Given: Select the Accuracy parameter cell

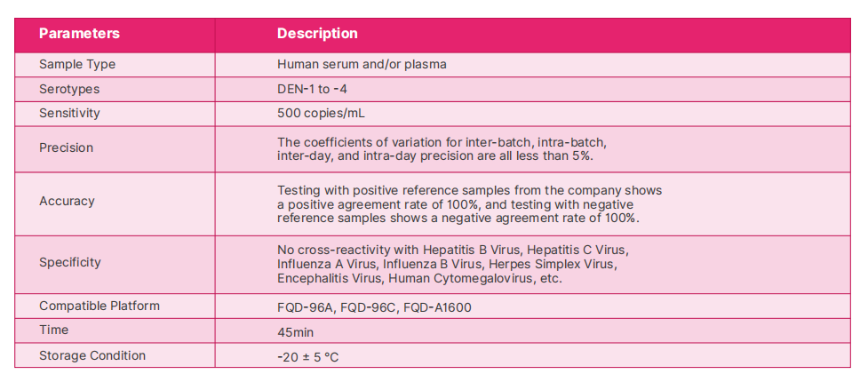Looking at the screenshot, I should pyautogui.click(x=67, y=202).
